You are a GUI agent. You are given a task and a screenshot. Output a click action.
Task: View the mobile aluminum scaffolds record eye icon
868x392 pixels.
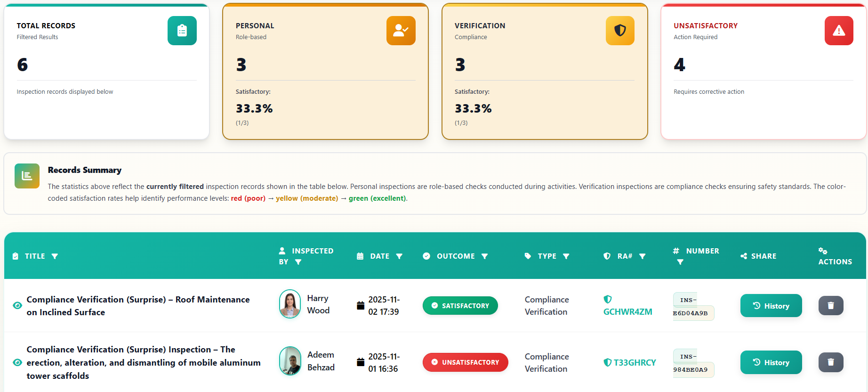tap(17, 362)
